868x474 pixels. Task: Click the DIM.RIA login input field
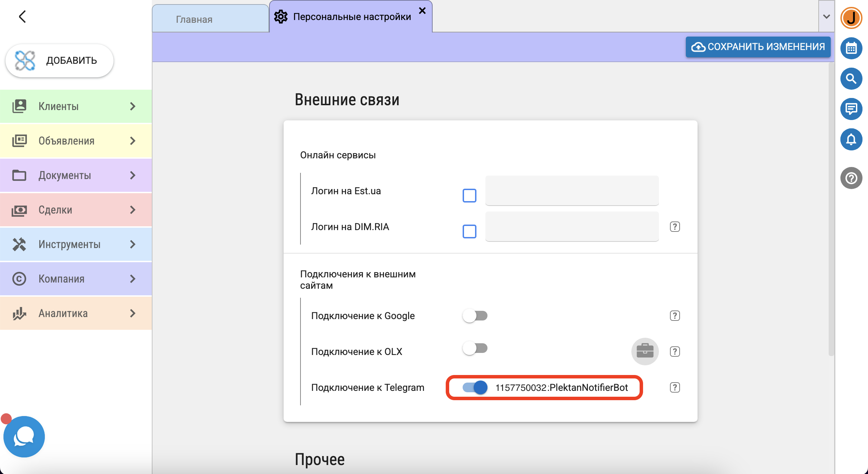coord(572,227)
